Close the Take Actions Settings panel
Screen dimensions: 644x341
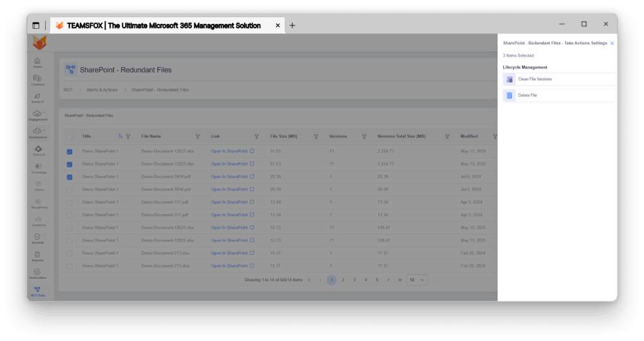[613, 43]
